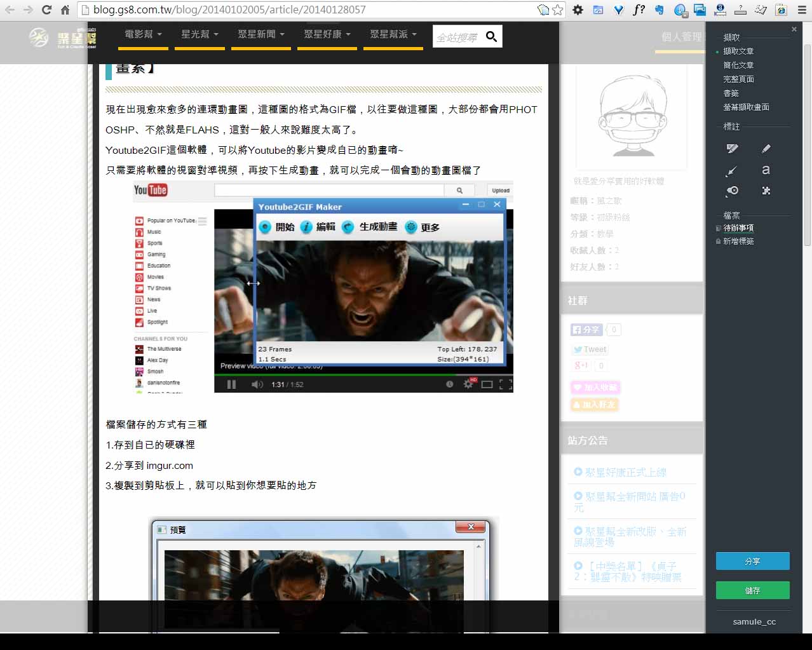Go back to the previous page
The image size is (812, 650).
pyautogui.click(x=10, y=10)
